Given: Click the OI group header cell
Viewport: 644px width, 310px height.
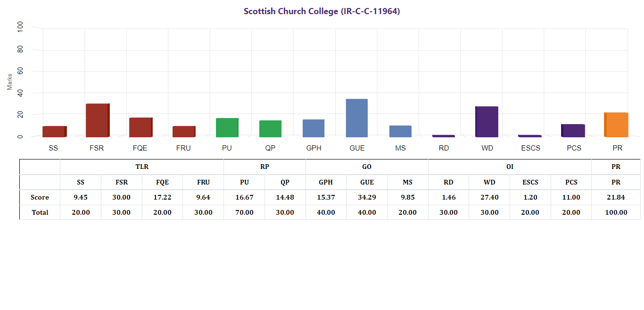Looking at the screenshot, I should pyautogui.click(x=510, y=167).
